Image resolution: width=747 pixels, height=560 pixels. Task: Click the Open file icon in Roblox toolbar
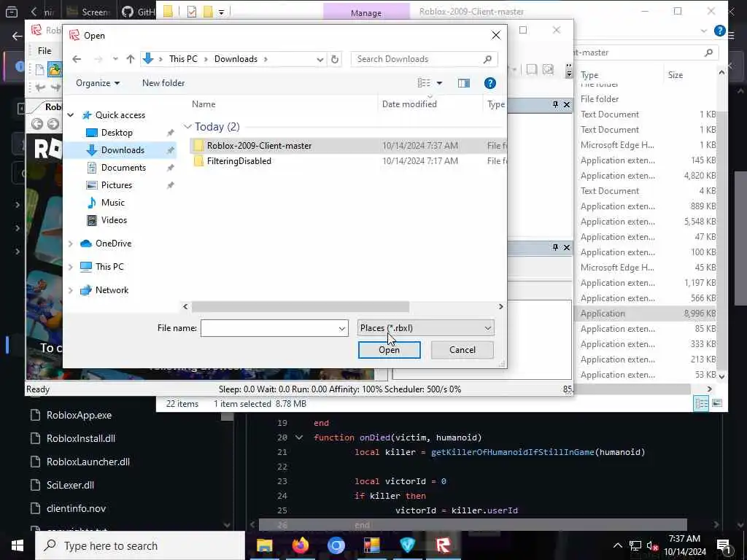pyautogui.click(x=54, y=70)
